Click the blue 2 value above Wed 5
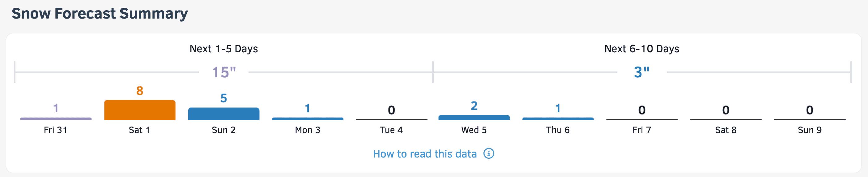The height and width of the screenshot is (177, 868). [474, 106]
